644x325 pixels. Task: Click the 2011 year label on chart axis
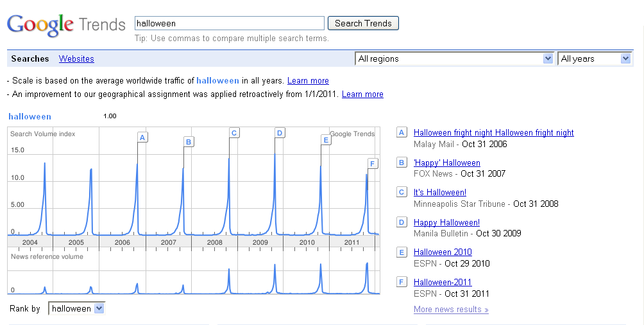[352, 242]
